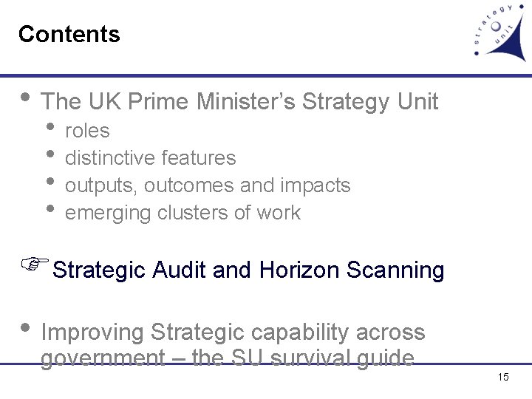Click the bullet beside 'roles'

coord(51,126)
